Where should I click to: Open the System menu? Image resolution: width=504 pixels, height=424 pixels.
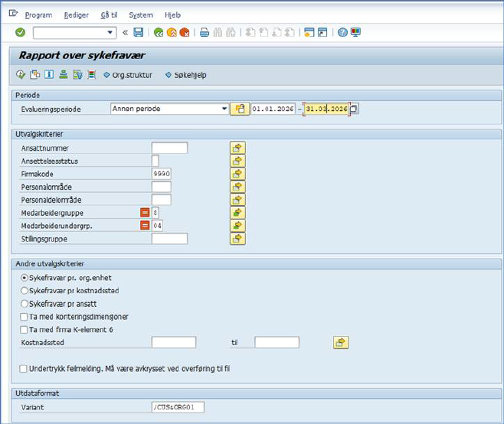pyautogui.click(x=141, y=15)
